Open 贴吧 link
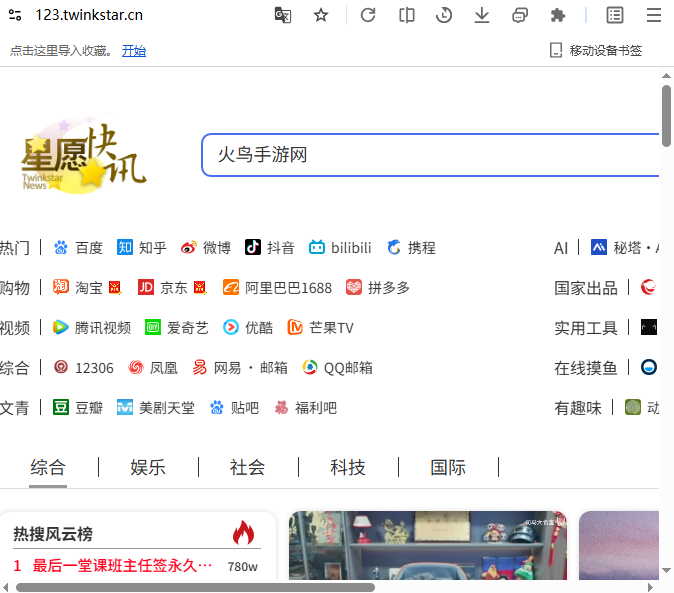 pyautogui.click(x=234, y=407)
